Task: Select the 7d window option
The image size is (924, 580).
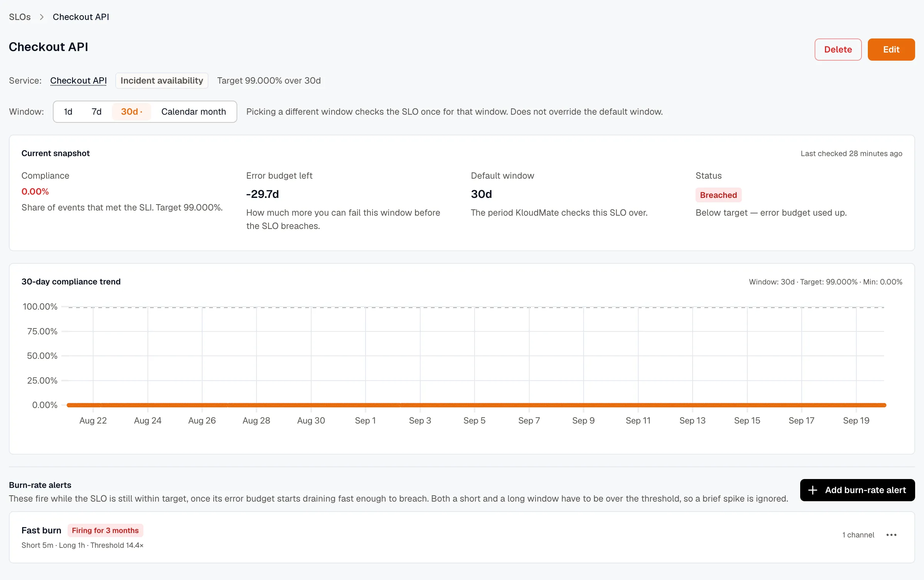Action: [x=96, y=112]
